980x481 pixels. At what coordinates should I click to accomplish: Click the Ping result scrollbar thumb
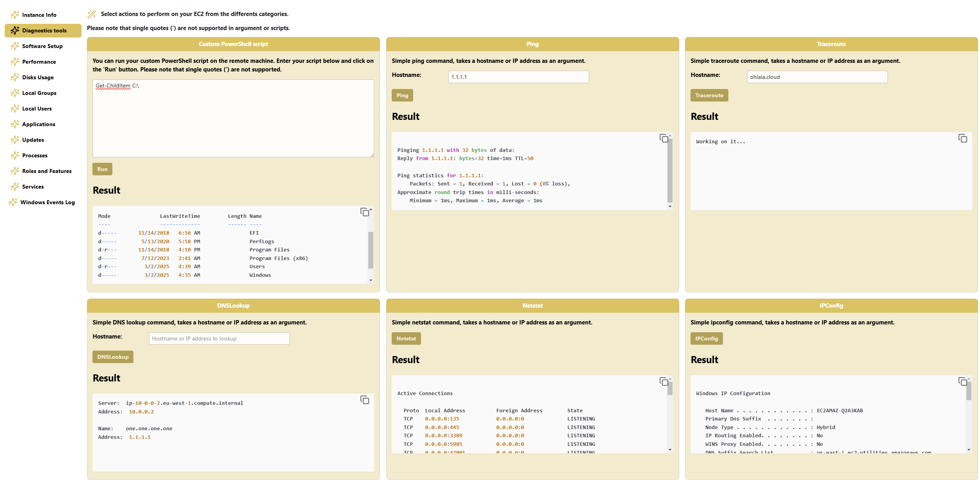click(670, 171)
